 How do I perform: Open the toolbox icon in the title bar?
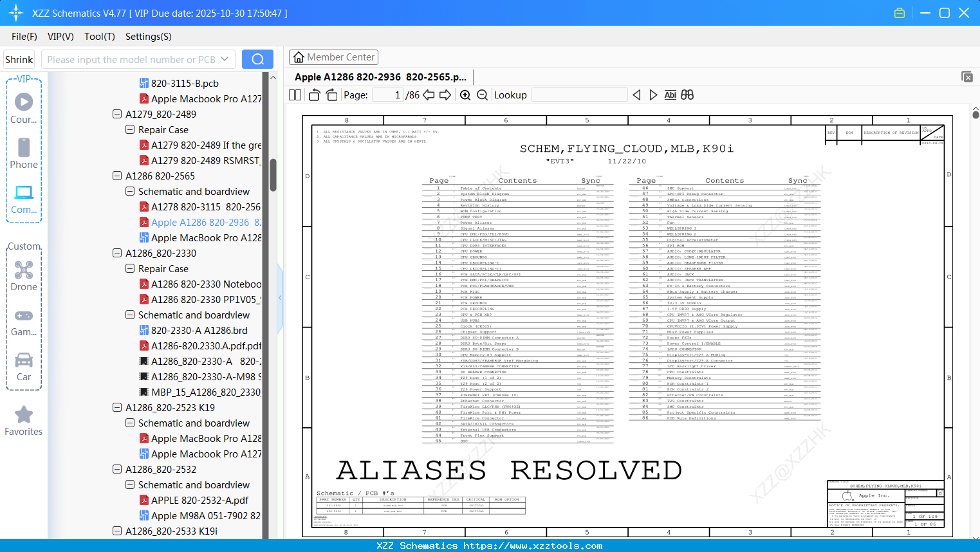(x=900, y=13)
